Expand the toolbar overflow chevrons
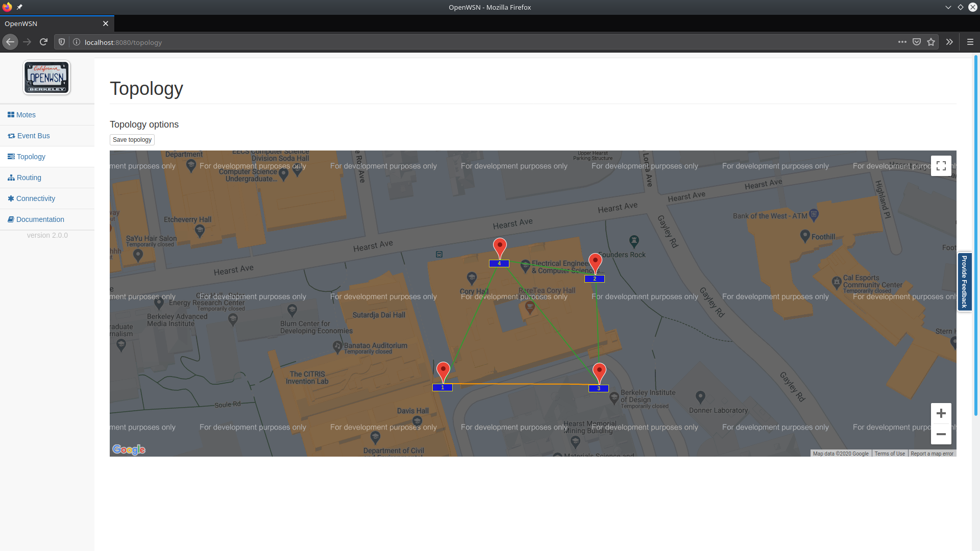Image resolution: width=980 pixels, height=551 pixels. pyautogui.click(x=949, y=42)
